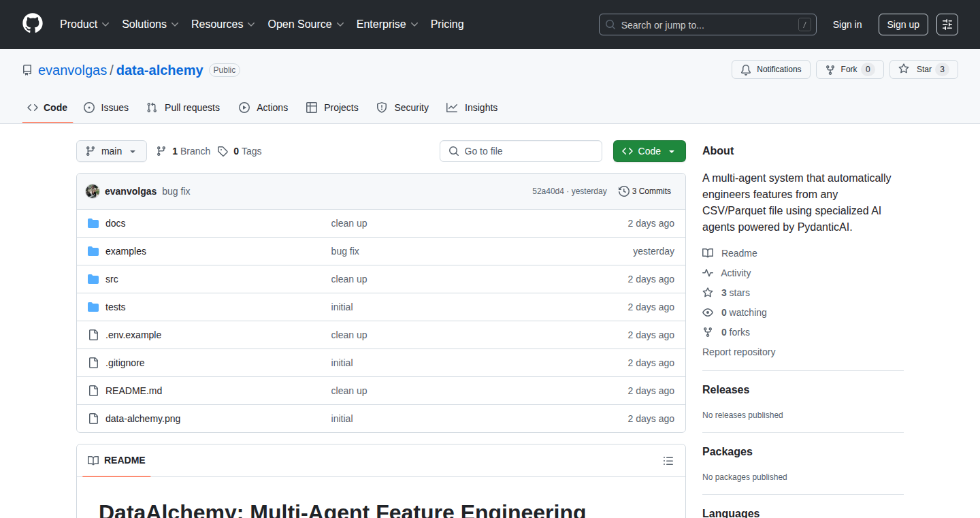Image resolution: width=980 pixels, height=518 pixels.
Task: Open the main branch selector dropdown
Action: (x=112, y=151)
